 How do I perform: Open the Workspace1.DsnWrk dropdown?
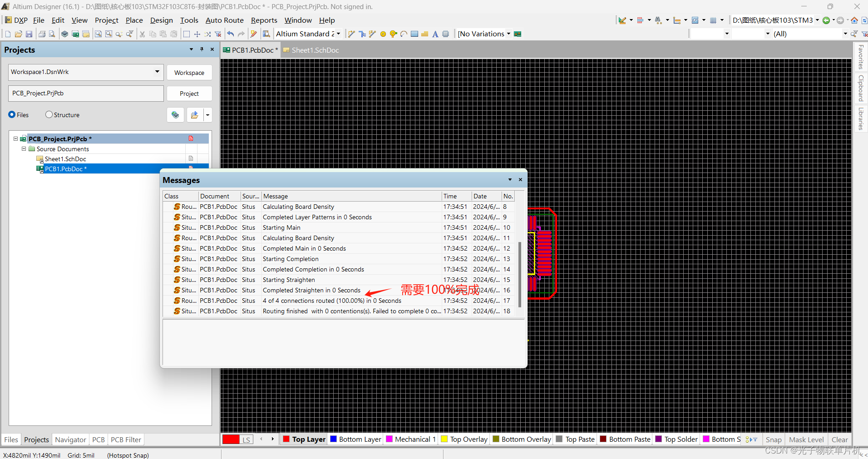tap(157, 72)
